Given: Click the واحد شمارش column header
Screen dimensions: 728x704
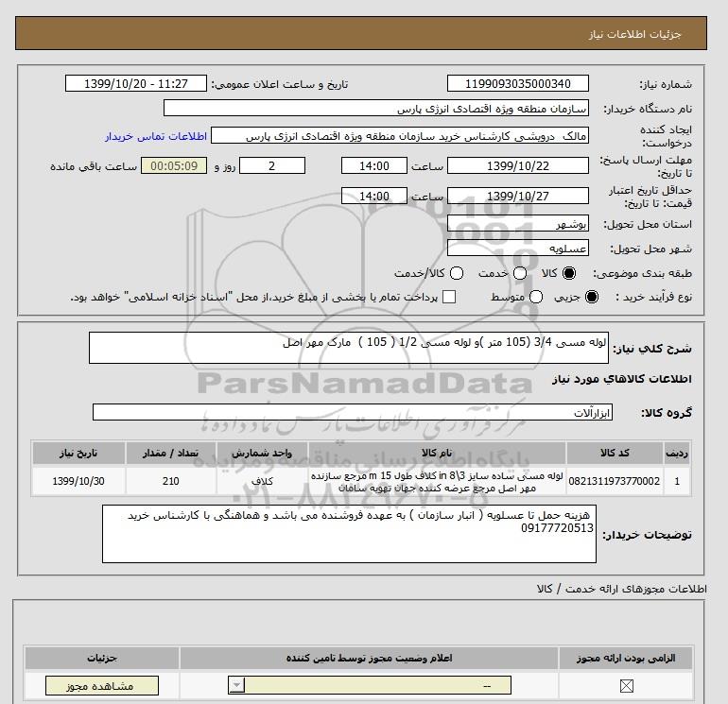Looking at the screenshot, I should pos(262,453).
